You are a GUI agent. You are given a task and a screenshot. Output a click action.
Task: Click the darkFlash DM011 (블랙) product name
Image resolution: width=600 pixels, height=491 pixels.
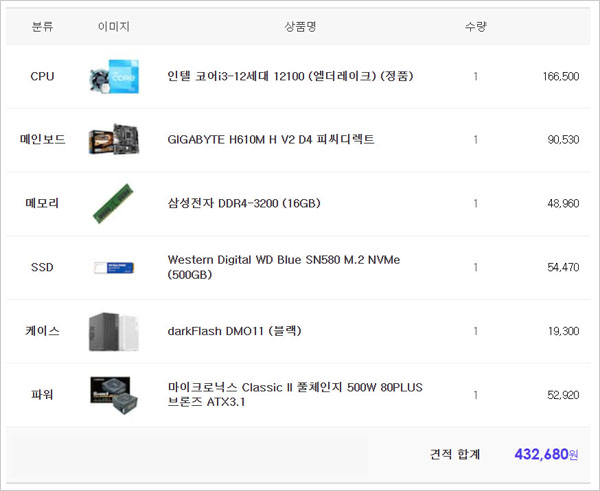tap(234, 331)
